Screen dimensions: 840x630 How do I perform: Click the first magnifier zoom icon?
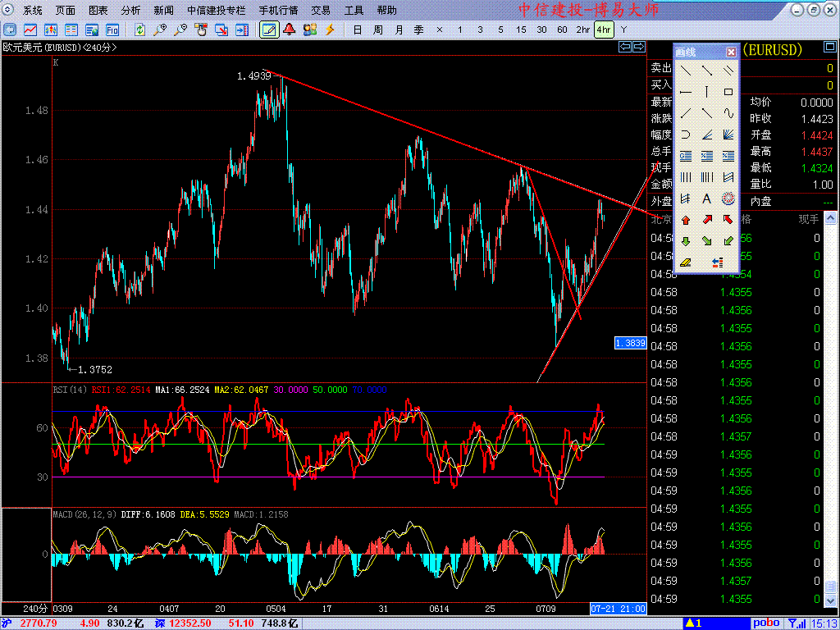pos(160,30)
